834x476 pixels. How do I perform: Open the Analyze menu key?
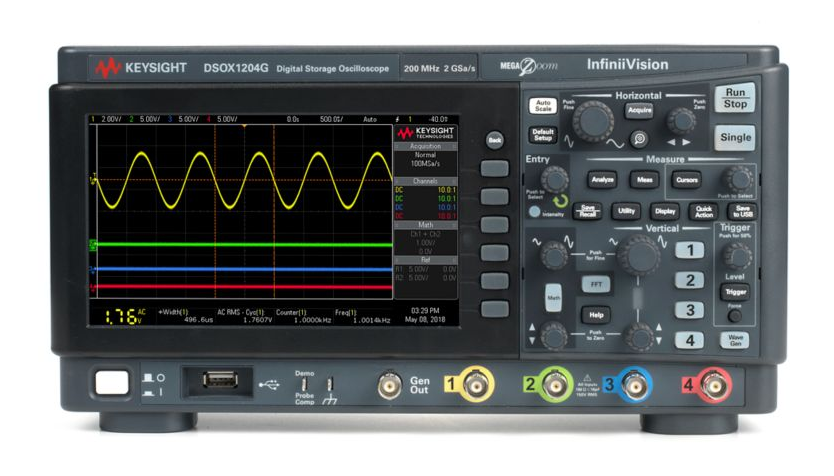(602, 180)
